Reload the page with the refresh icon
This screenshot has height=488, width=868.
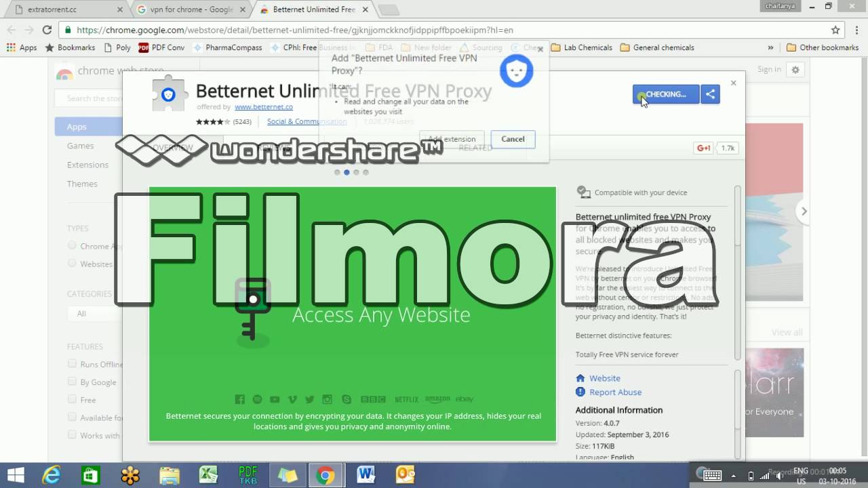point(47,30)
